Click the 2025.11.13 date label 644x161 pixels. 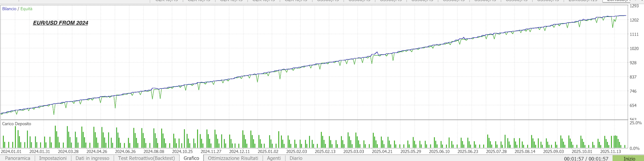[x=610, y=152]
